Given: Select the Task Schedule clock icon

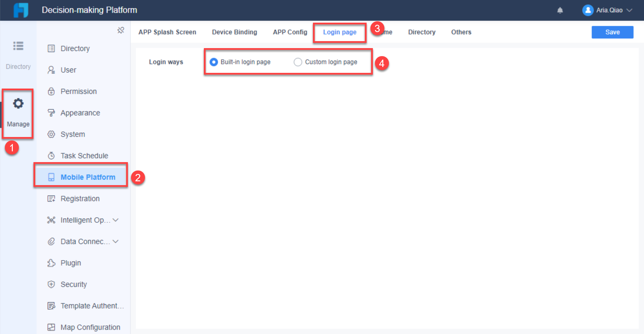Looking at the screenshot, I should (x=51, y=155).
